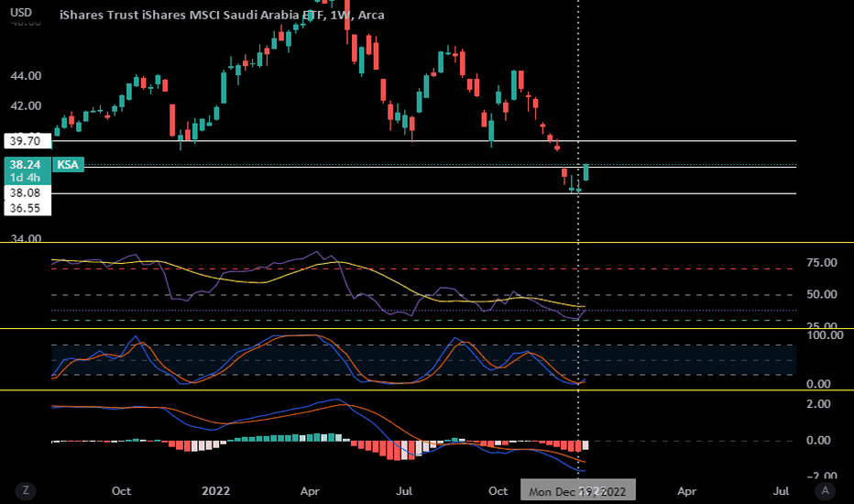Image resolution: width=854 pixels, height=504 pixels.
Task: Click the 36.55 price level label
Action: [27, 208]
